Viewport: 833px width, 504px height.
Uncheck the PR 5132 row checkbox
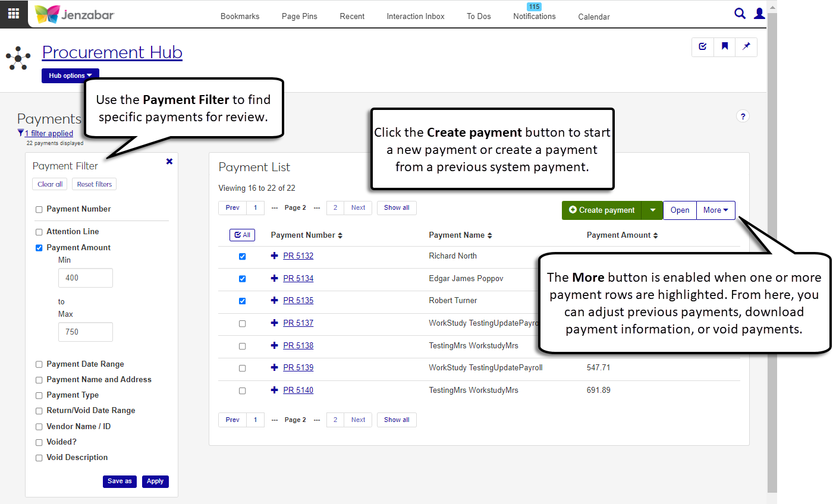[242, 256]
